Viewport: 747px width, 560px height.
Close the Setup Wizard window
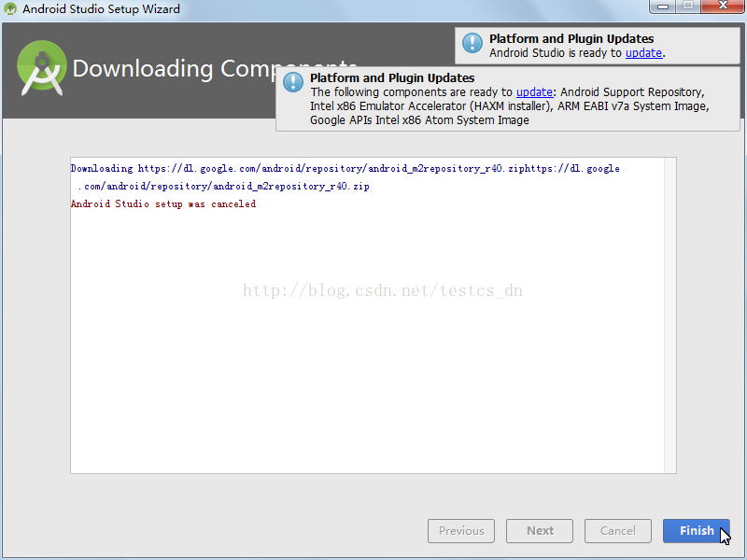pyautogui.click(x=722, y=7)
